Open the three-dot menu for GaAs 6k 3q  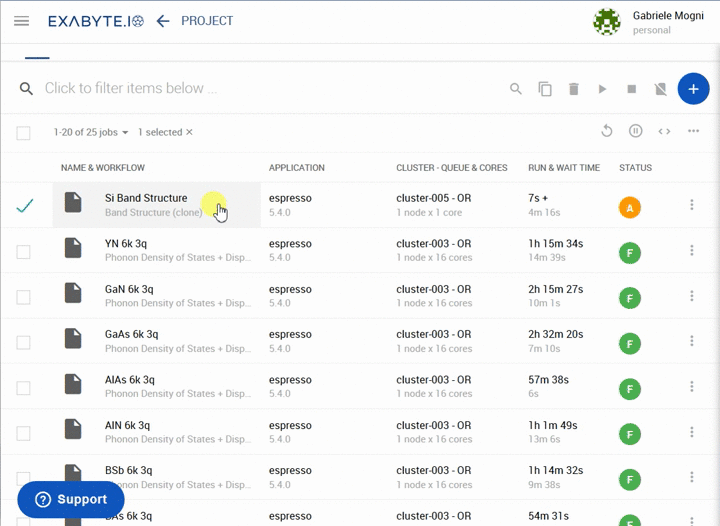(691, 342)
